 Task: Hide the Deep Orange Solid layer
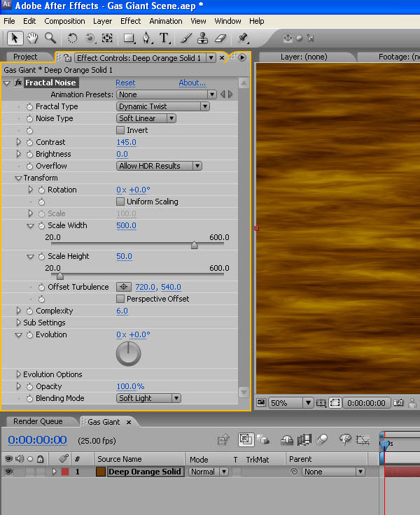tap(9, 472)
